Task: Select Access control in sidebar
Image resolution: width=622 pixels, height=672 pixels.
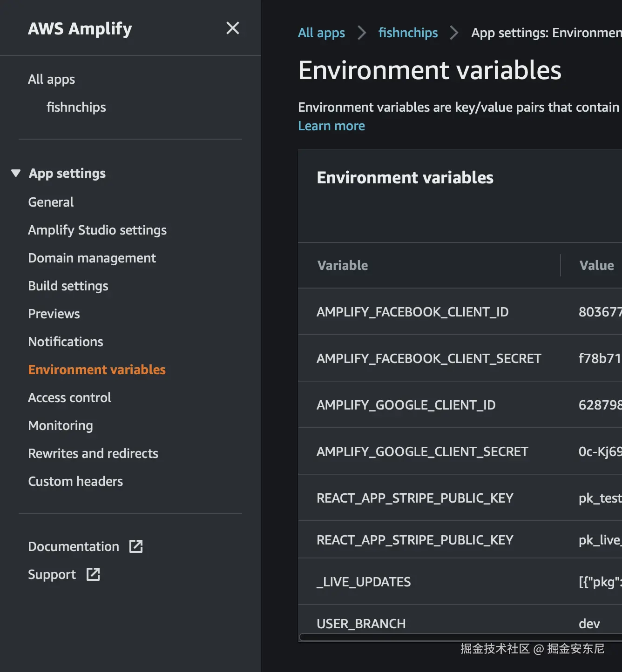Action: click(x=69, y=397)
